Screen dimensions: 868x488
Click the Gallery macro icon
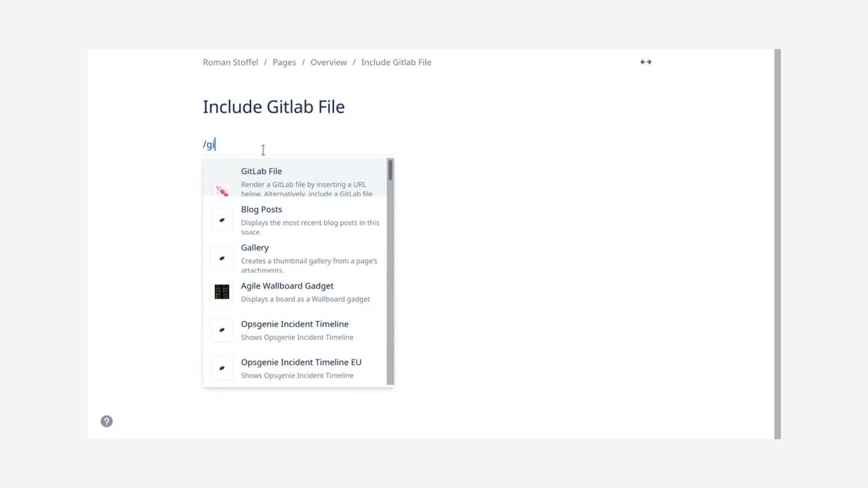point(222,258)
